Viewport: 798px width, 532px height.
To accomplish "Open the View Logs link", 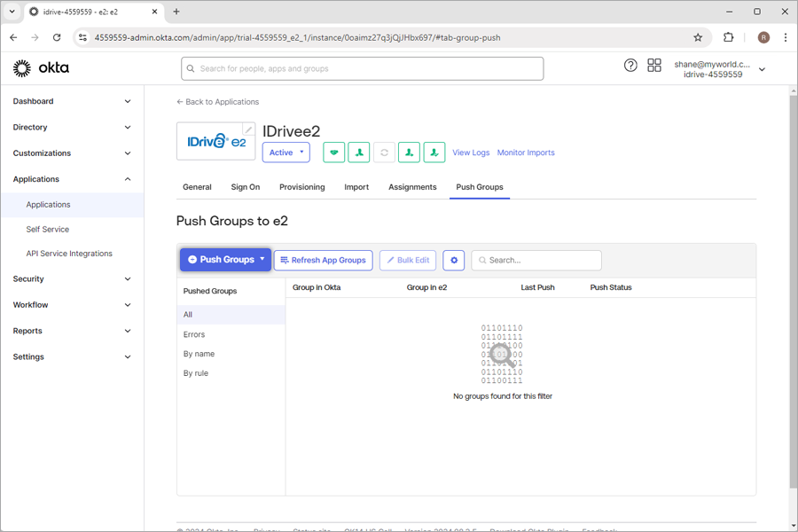I will 471,153.
